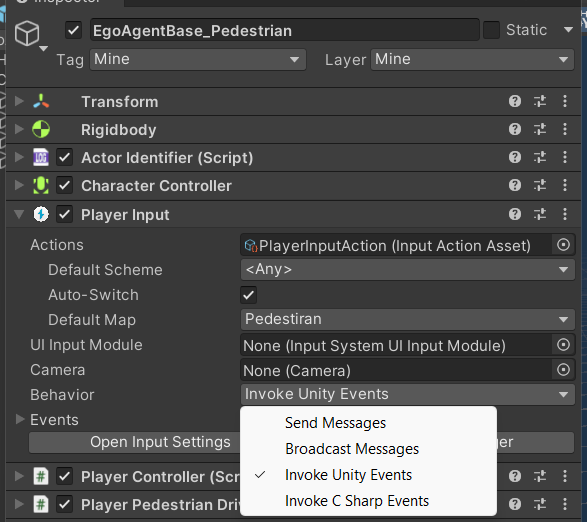The image size is (587, 522).
Task: Click the "Default Scheme" property label
Action: pyautogui.click(x=105, y=270)
